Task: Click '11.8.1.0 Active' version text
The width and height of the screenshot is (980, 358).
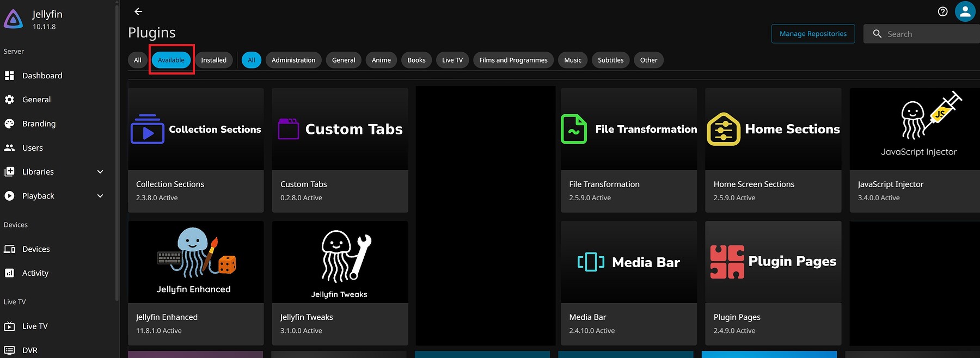Action: point(159,331)
